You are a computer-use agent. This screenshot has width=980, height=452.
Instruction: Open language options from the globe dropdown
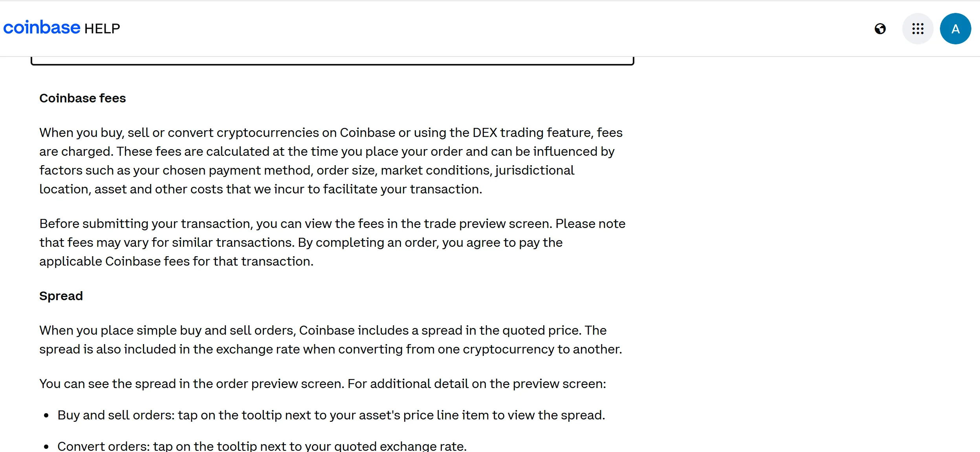[881, 28]
